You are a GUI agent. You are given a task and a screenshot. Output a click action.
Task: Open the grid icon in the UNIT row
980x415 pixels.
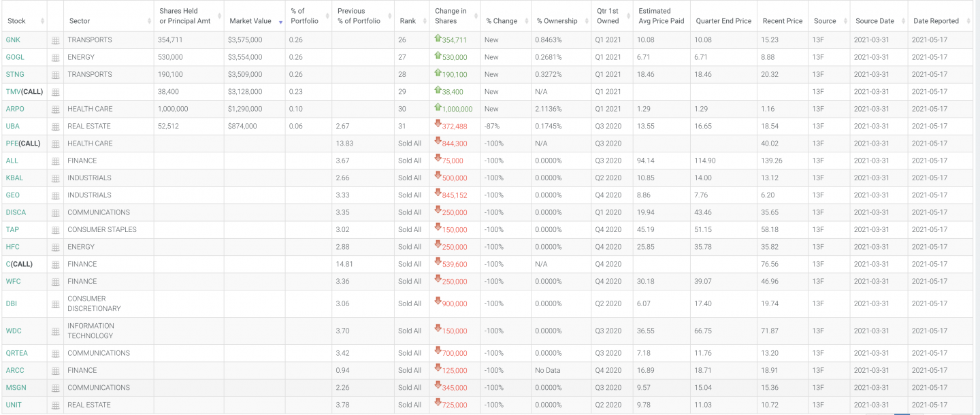click(56, 405)
